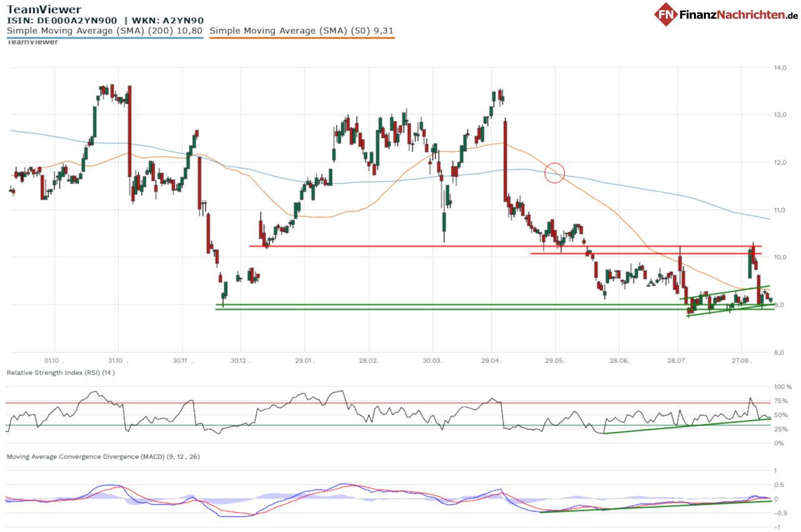Click the small Teamviewer series label under legend

click(33, 42)
